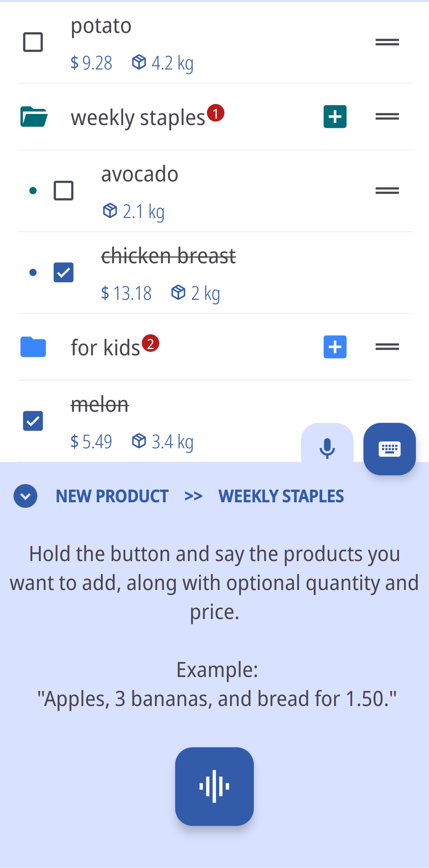Collapse the new product panel chevron
Image resolution: width=429 pixels, height=868 pixels.
(x=25, y=496)
